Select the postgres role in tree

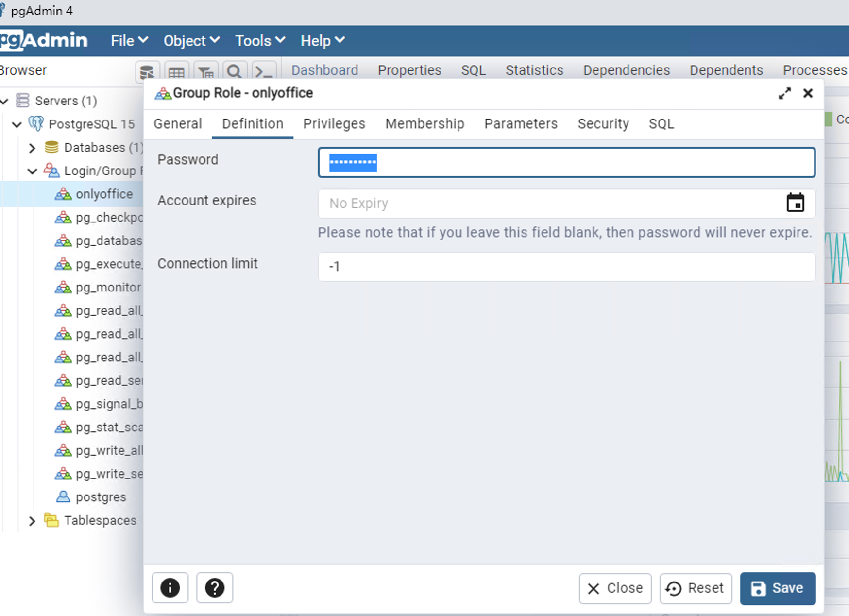click(x=101, y=497)
